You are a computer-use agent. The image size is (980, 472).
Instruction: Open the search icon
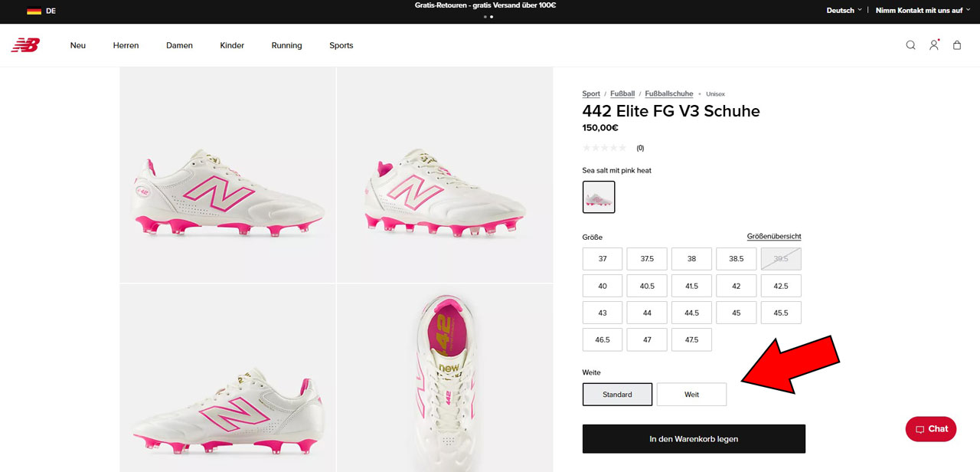click(x=910, y=45)
